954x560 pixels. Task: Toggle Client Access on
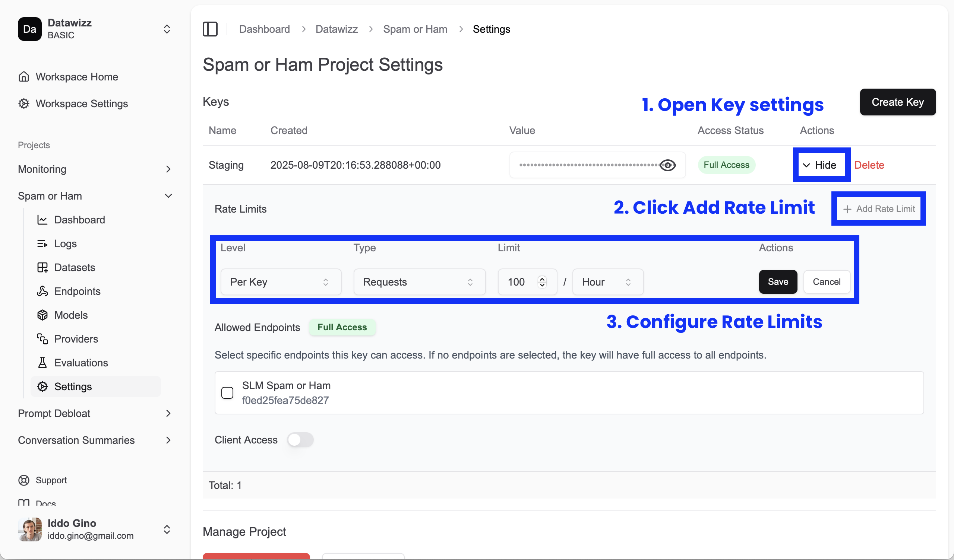[x=300, y=440]
